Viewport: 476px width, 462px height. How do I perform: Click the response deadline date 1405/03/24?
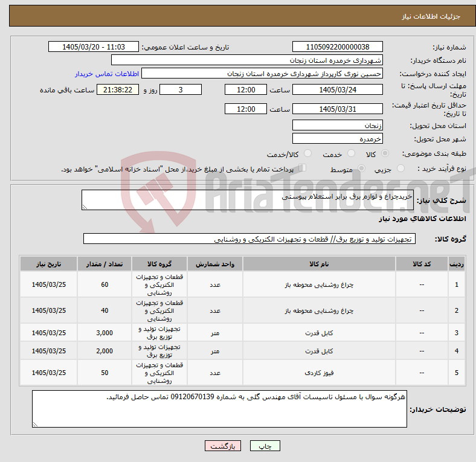click(x=337, y=89)
